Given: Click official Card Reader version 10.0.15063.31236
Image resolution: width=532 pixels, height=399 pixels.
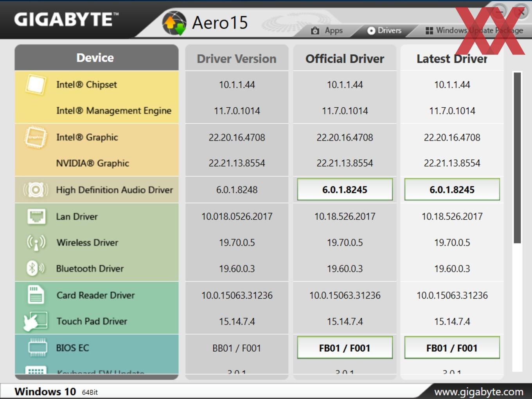Looking at the screenshot, I should (345, 295).
